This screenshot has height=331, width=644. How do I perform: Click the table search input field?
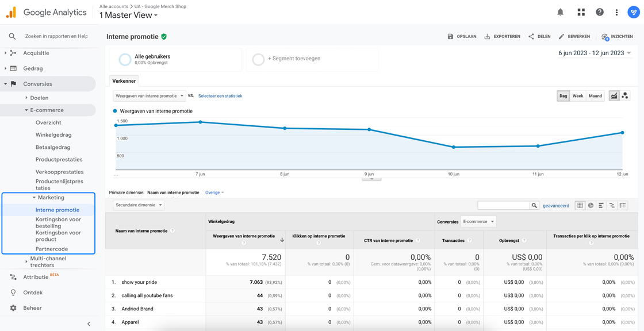click(x=504, y=205)
